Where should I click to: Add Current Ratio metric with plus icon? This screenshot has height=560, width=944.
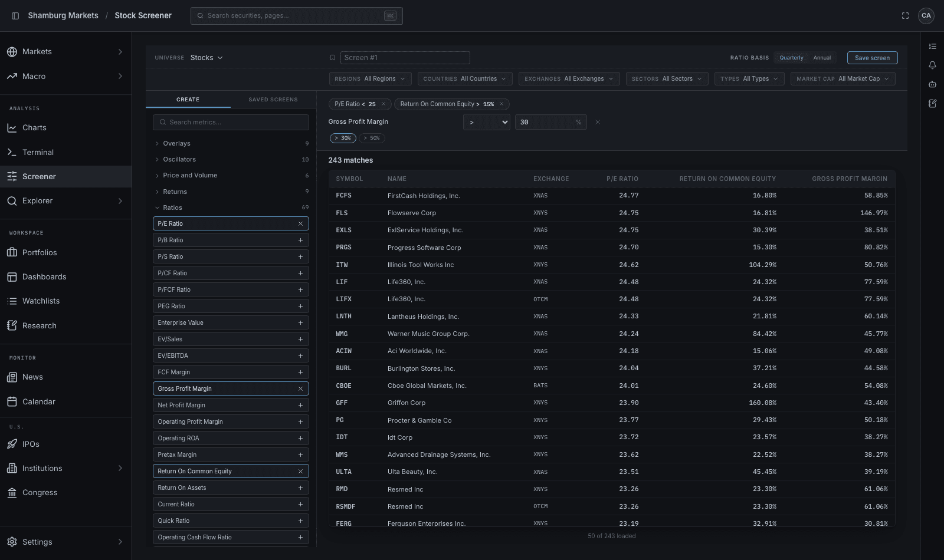point(300,505)
